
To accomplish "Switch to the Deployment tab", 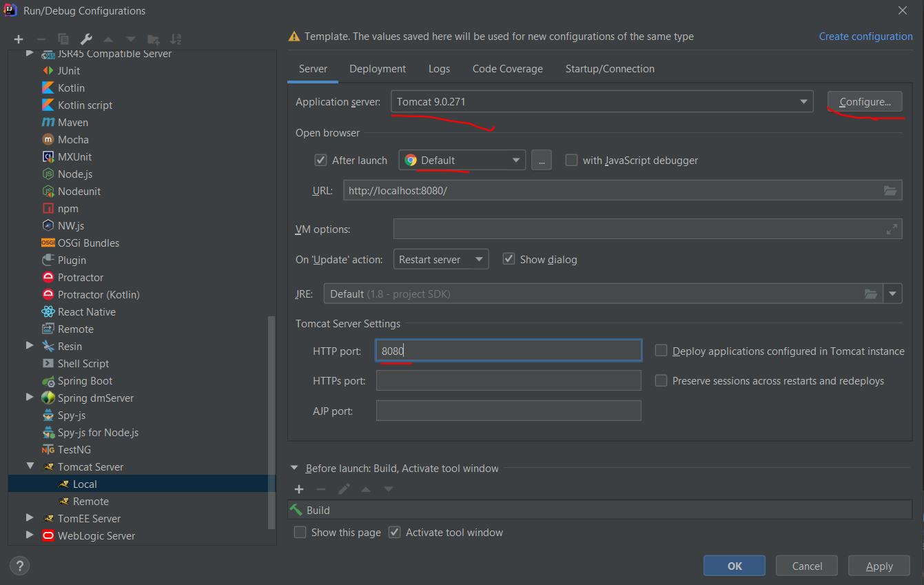I will point(378,69).
